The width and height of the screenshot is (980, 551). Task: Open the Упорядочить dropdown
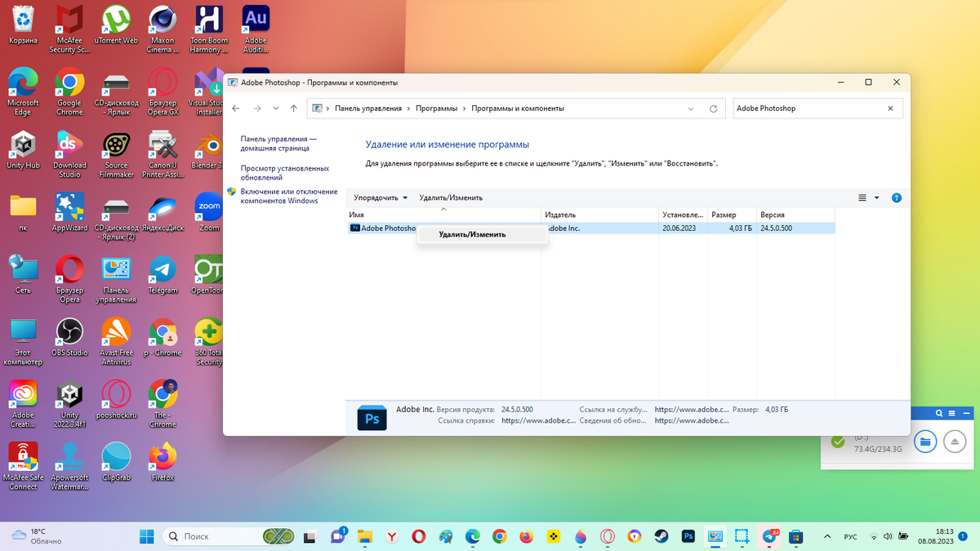tap(380, 198)
